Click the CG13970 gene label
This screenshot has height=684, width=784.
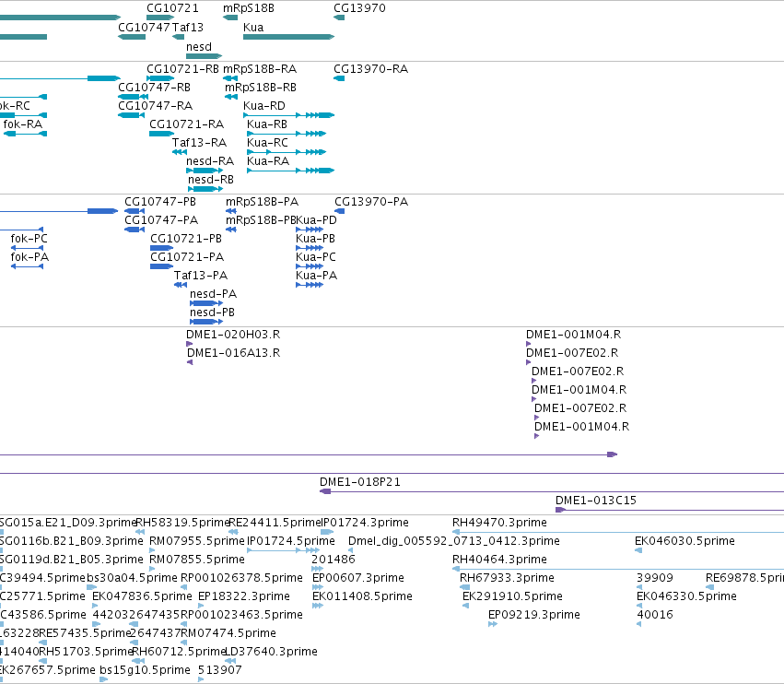(x=359, y=8)
